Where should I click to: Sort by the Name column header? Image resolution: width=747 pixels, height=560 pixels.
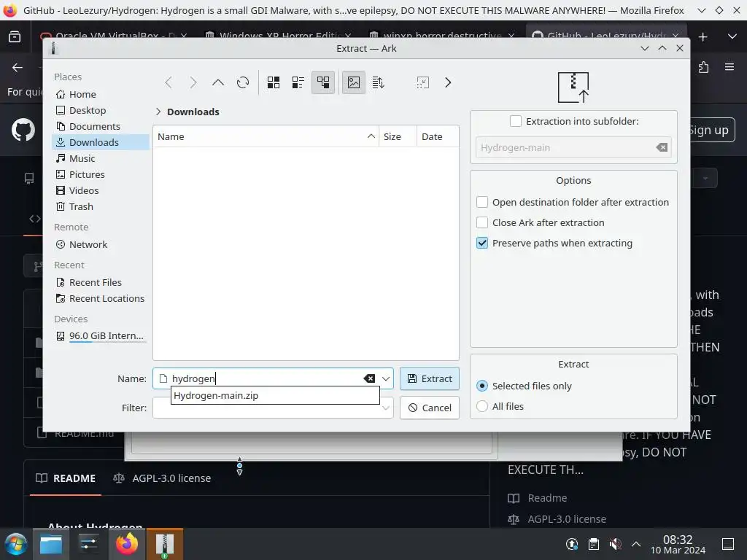[266, 136]
